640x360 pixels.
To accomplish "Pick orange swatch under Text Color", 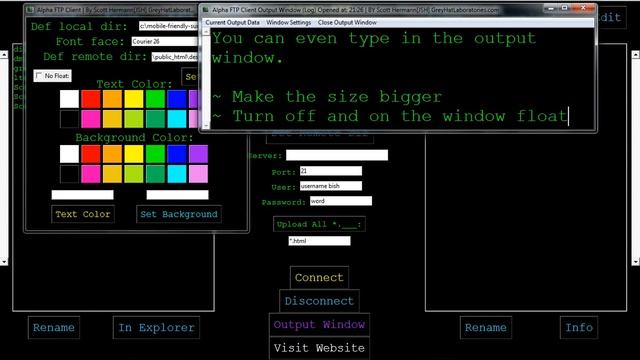I will 112,99.
